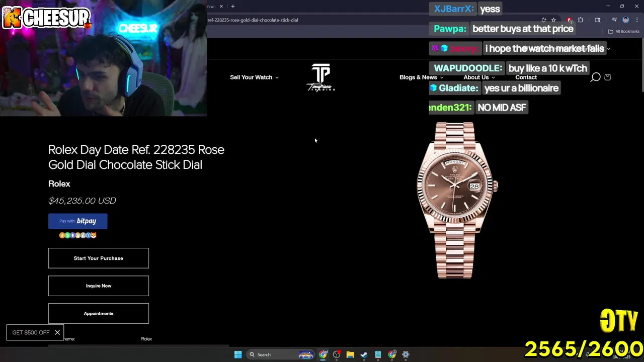Click the Pay with bitpay button
This screenshot has width=644, height=362.
77,221
